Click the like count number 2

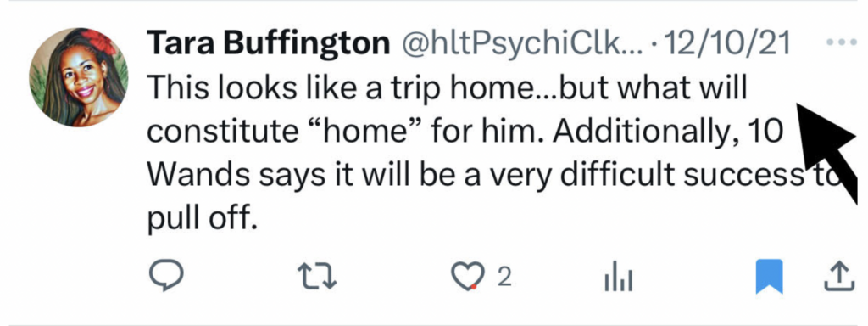504,278
